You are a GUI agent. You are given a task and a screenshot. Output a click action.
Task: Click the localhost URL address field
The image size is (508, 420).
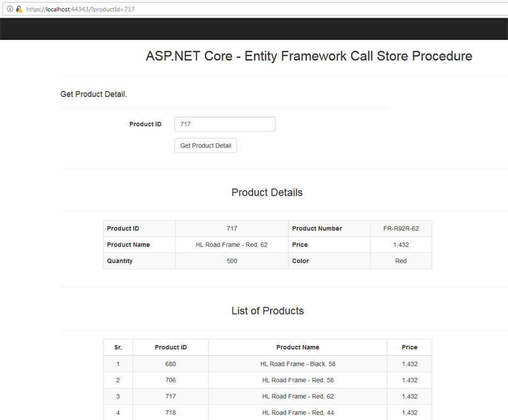(x=80, y=9)
